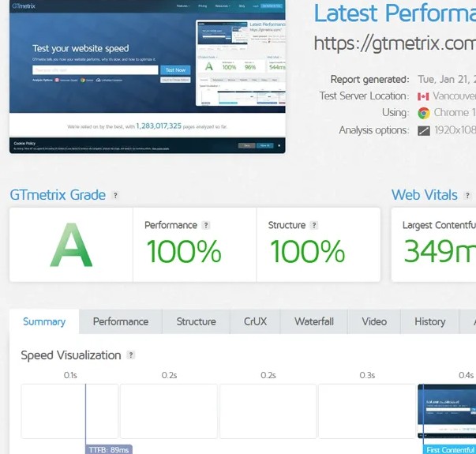This screenshot has height=454, width=476.
Task: Click the Performance 100% score
Action: pyautogui.click(x=184, y=251)
